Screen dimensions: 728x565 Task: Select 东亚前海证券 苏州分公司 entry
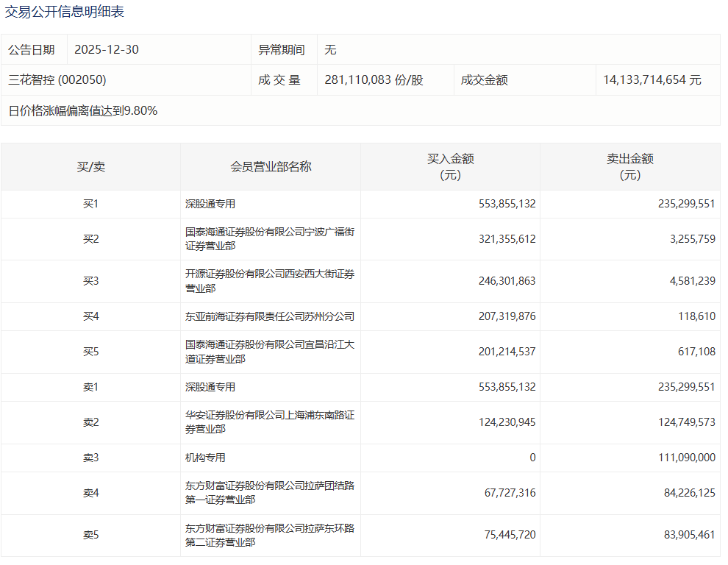pyautogui.click(x=270, y=316)
